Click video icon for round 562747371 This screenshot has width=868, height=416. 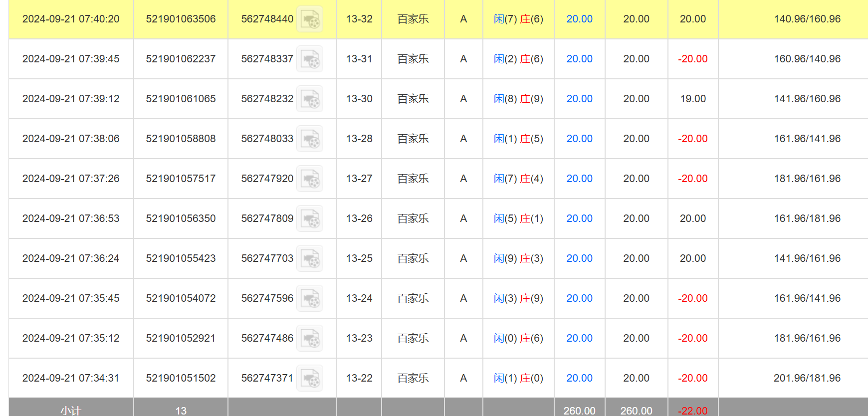tap(310, 379)
